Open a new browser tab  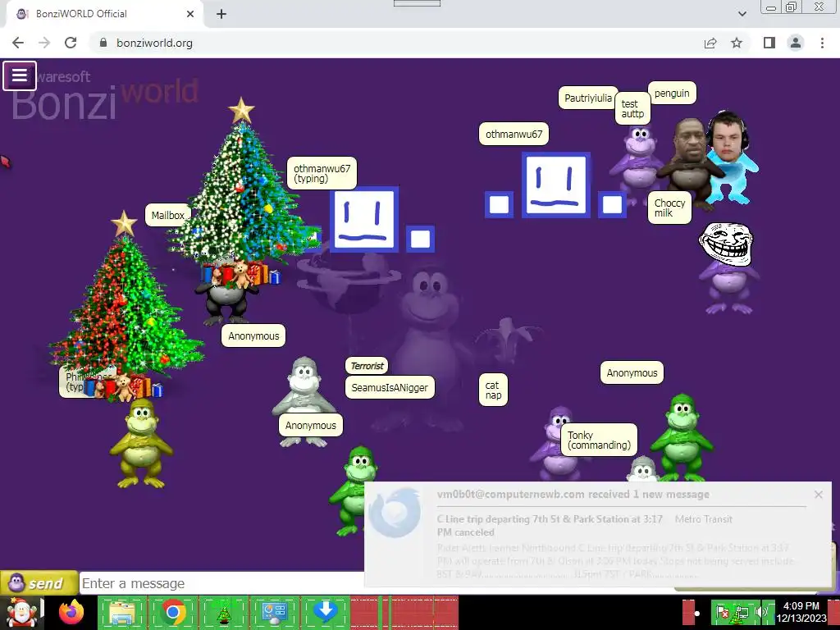(x=221, y=14)
